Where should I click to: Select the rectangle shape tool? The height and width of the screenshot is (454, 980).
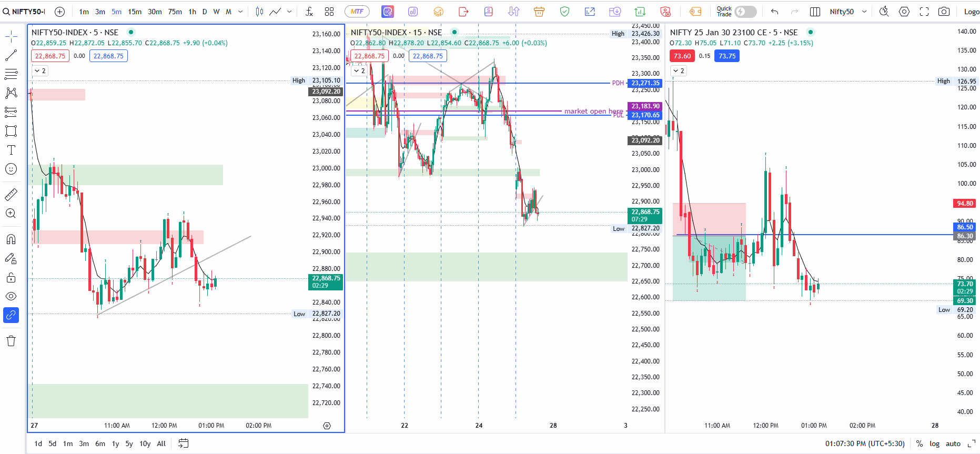pos(11,130)
